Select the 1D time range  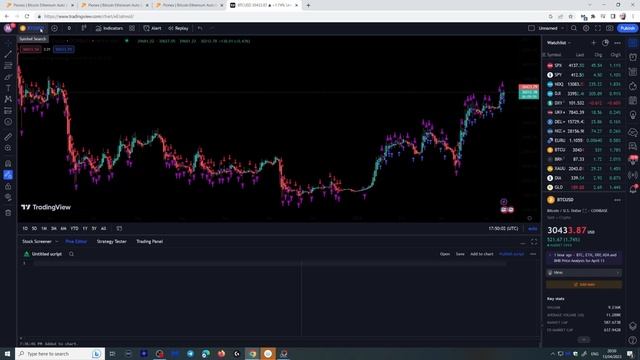[x=25, y=229]
